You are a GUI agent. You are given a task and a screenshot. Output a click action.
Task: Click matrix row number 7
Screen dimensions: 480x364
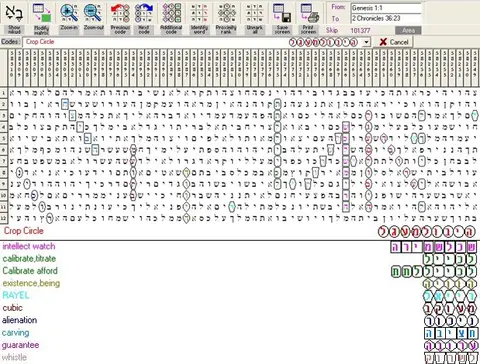click(x=3, y=161)
